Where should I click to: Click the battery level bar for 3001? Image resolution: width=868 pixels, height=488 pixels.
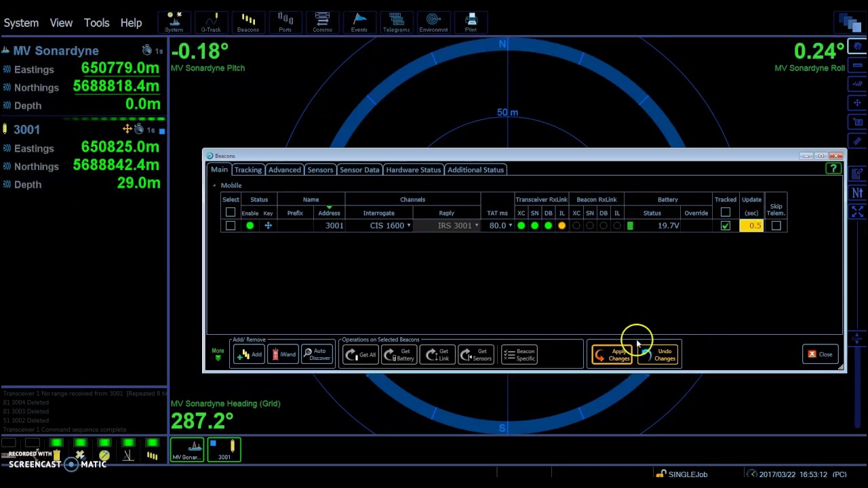(x=630, y=226)
